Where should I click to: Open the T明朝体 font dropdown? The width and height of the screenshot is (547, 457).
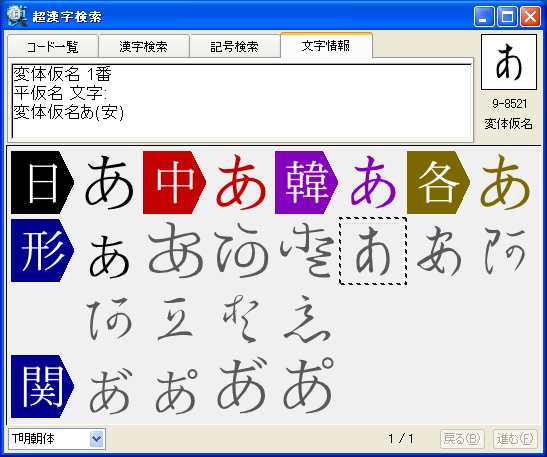click(x=57, y=439)
